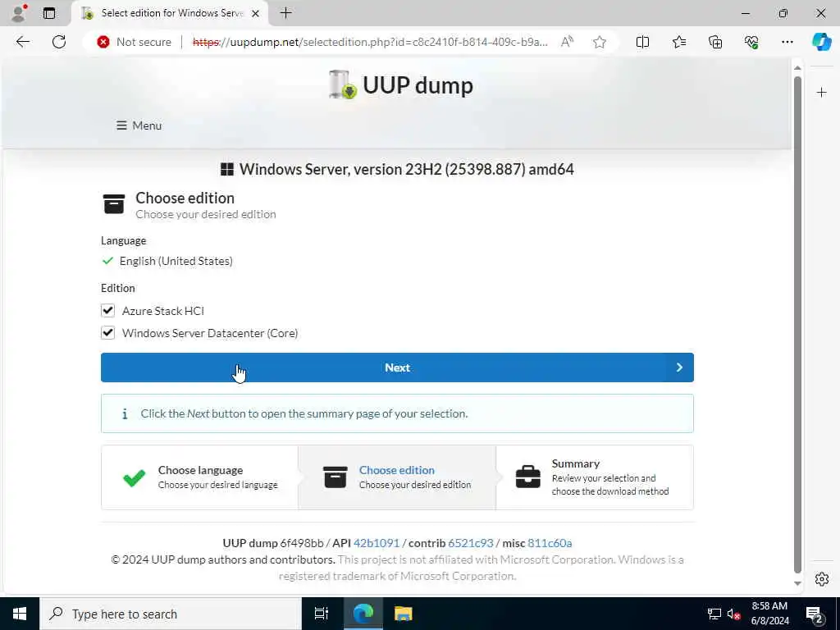Viewport: 840px width, 630px height.
Task: Uncheck Windows Server Datacenter (Core) edition
Action: (x=107, y=333)
